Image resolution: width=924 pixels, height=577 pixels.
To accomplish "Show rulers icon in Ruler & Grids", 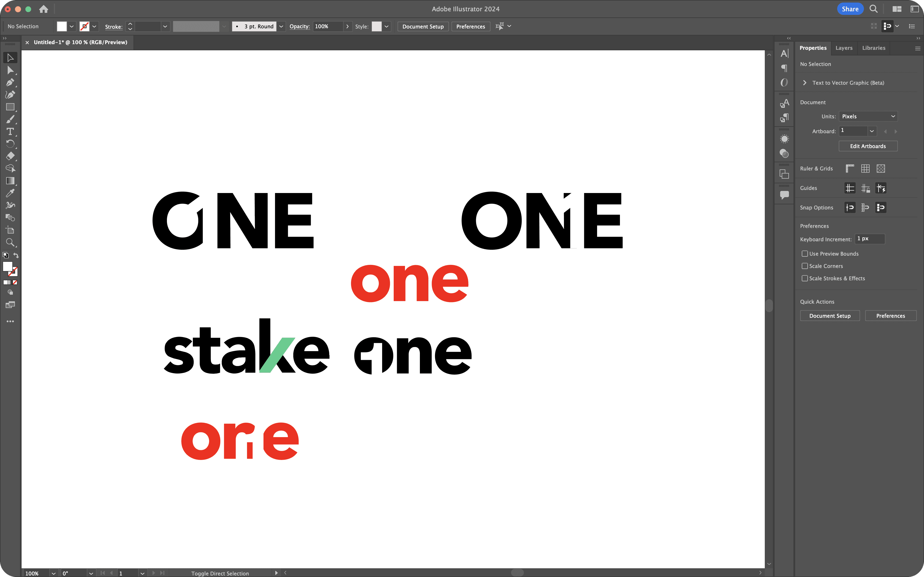I will click(x=850, y=168).
